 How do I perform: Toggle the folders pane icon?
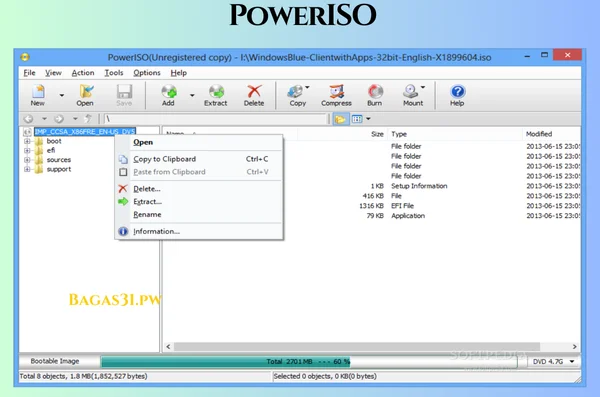coord(340,119)
